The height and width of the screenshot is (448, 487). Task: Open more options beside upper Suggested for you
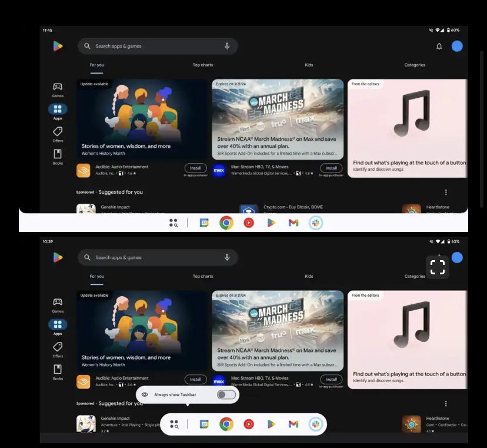[x=446, y=192]
